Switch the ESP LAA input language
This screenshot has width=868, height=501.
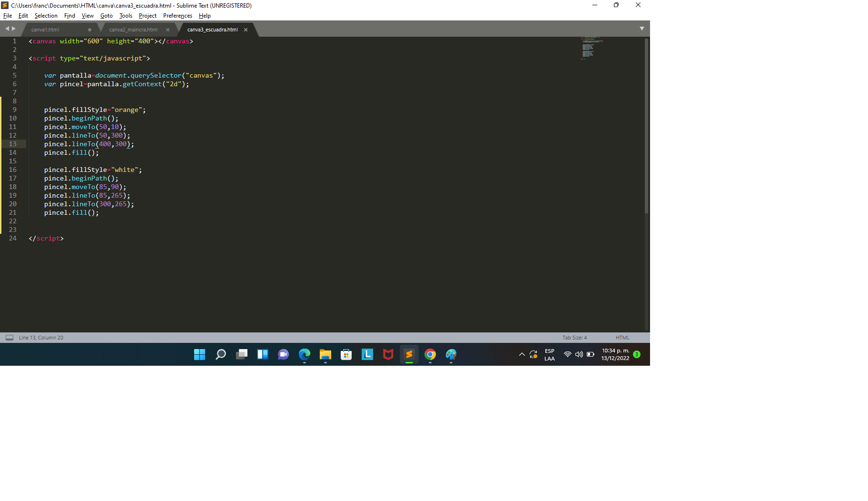click(550, 355)
